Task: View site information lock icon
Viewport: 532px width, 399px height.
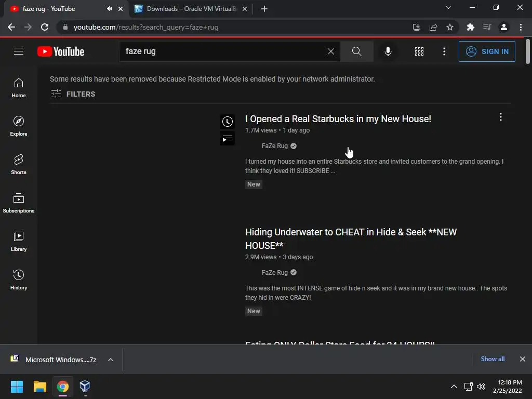Action: click(65, 27)
